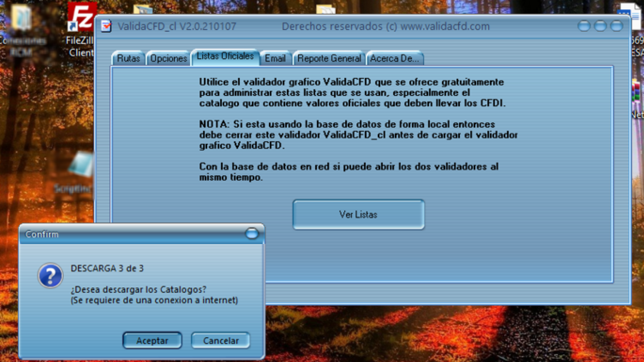Click the NOTA paragraph in Listas Oficiales
Screen dimensions: 644x362
tap(358, 135)
